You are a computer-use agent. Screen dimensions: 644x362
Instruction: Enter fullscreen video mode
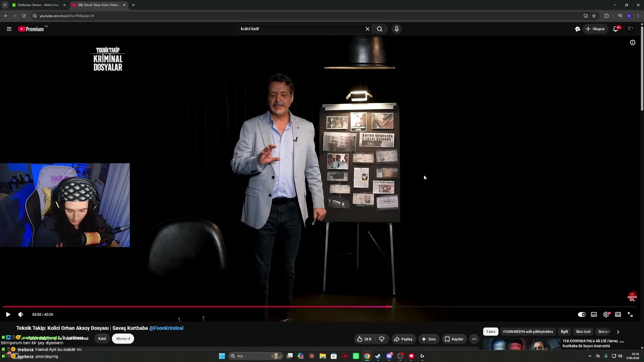[x=630, y=314]
